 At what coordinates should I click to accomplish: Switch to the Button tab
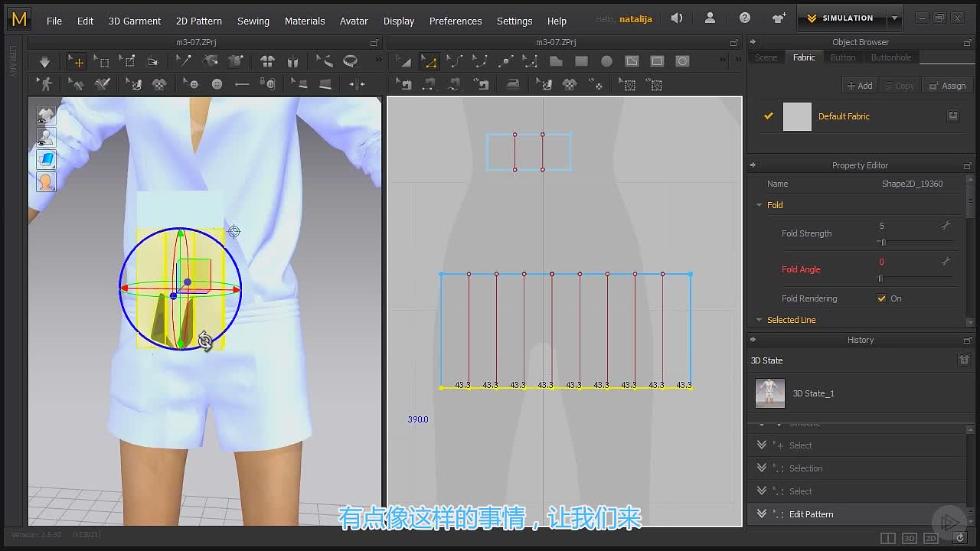click(x=843, y=57)
